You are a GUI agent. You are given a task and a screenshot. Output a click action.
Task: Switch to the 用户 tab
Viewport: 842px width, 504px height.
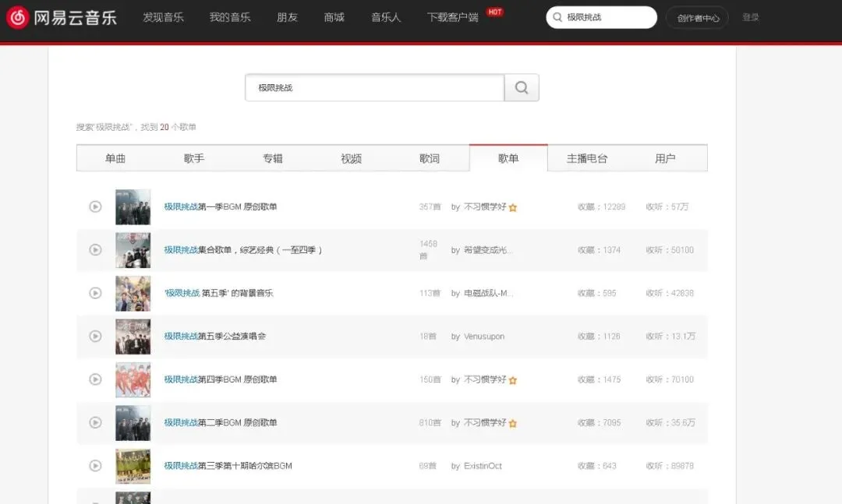point(665,158)
